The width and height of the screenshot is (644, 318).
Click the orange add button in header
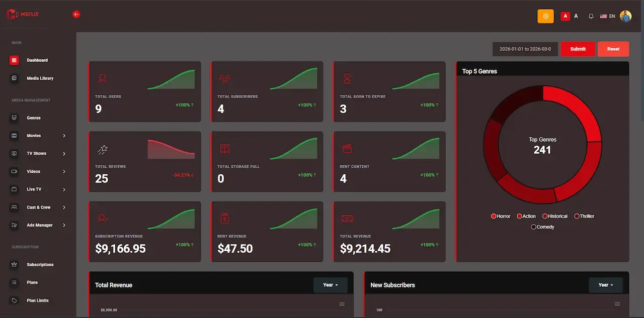coord(545,16)
